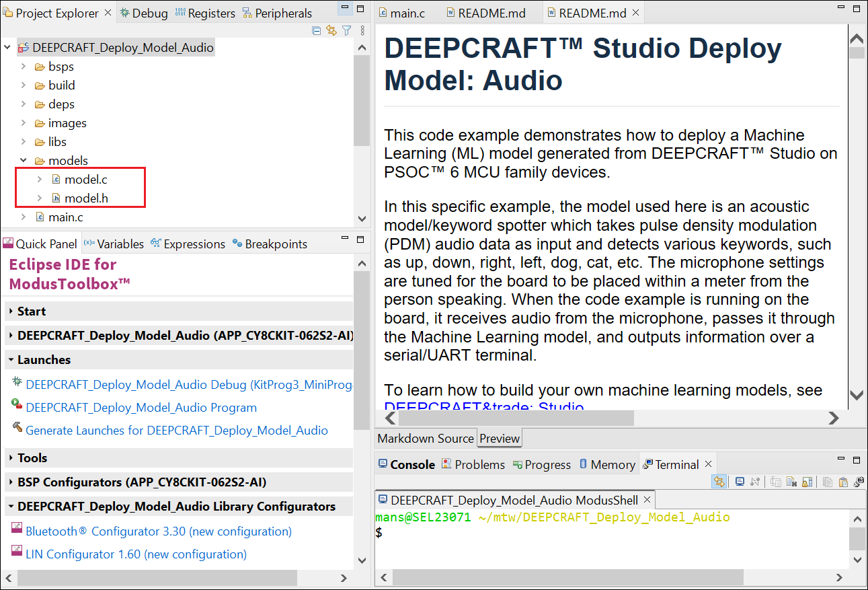Open the Problems tab
Screen dimensions: 868x590
473,465
